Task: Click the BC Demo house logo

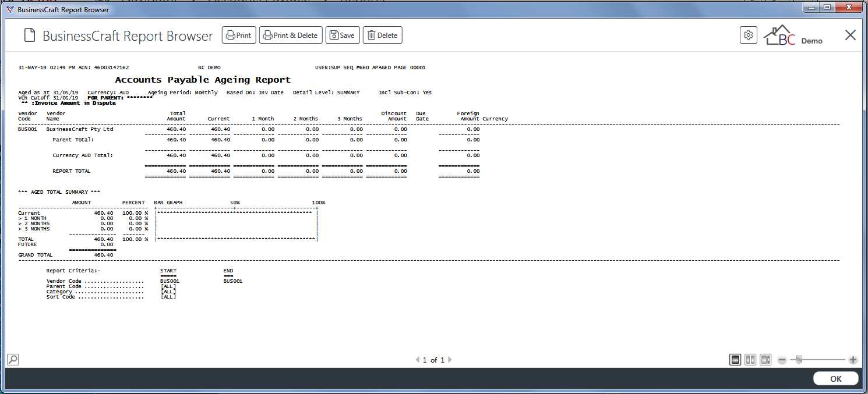Action: (x=793, y=36)
